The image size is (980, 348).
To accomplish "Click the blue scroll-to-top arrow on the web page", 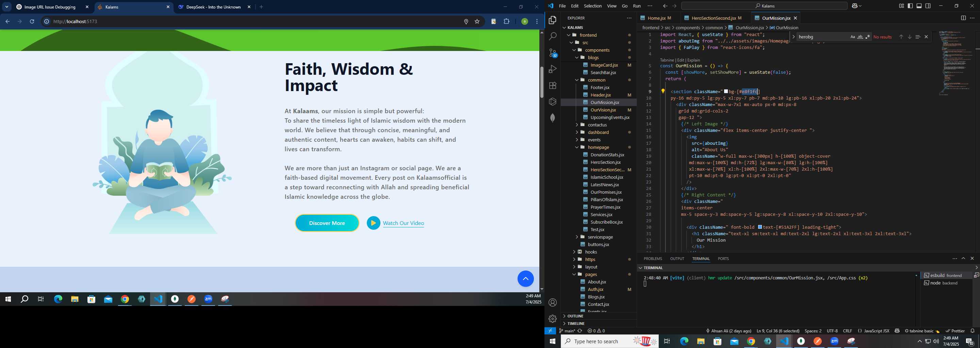I will tap(525, 279).
